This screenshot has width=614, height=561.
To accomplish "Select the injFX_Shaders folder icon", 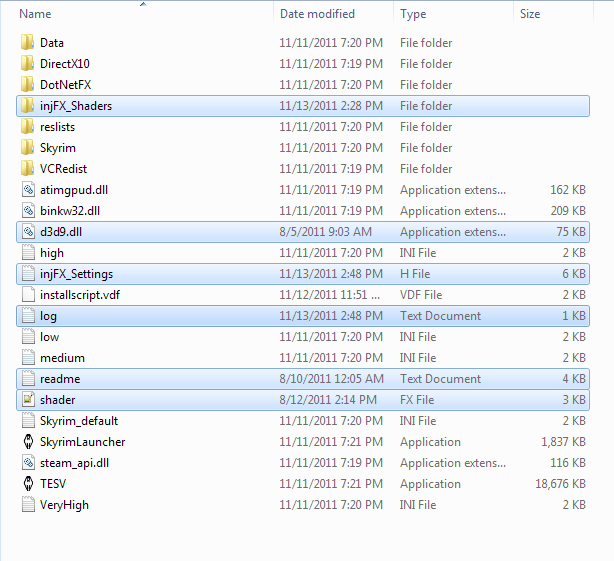I will coord(27,106).
